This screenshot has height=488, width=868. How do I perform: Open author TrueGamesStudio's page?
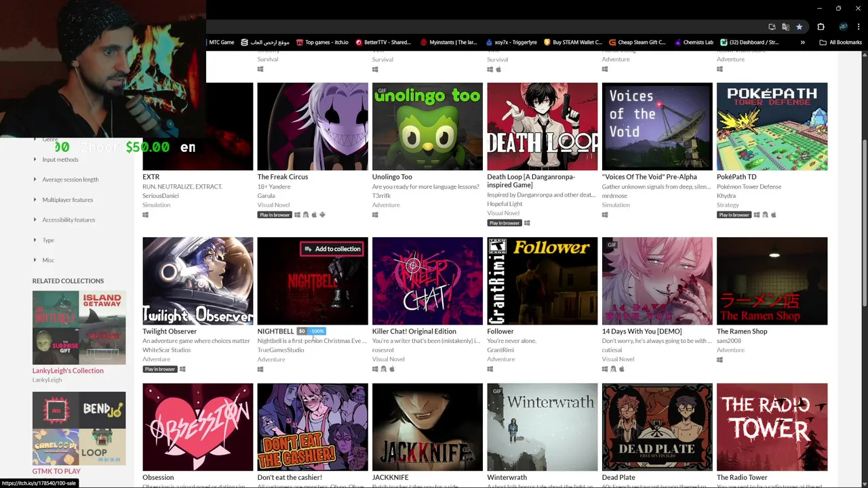pyautogui.click(x=281, y=350)
